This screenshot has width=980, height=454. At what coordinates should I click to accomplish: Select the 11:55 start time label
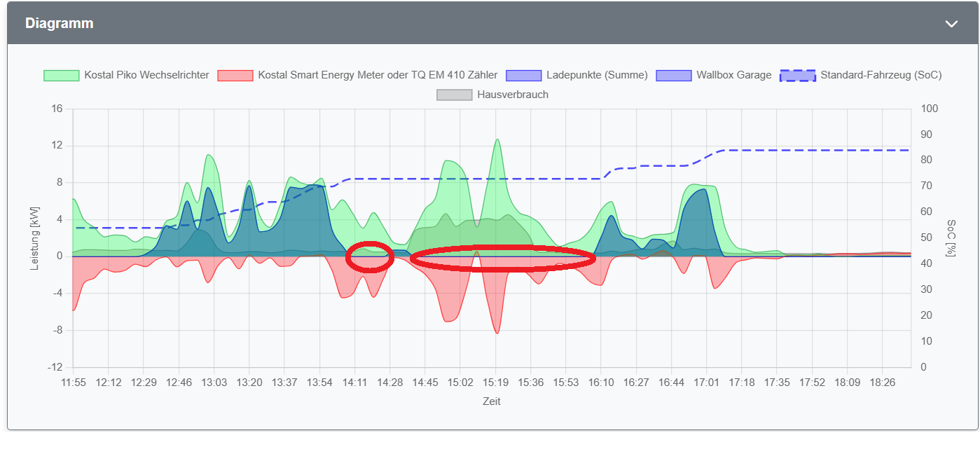(73, 383)
